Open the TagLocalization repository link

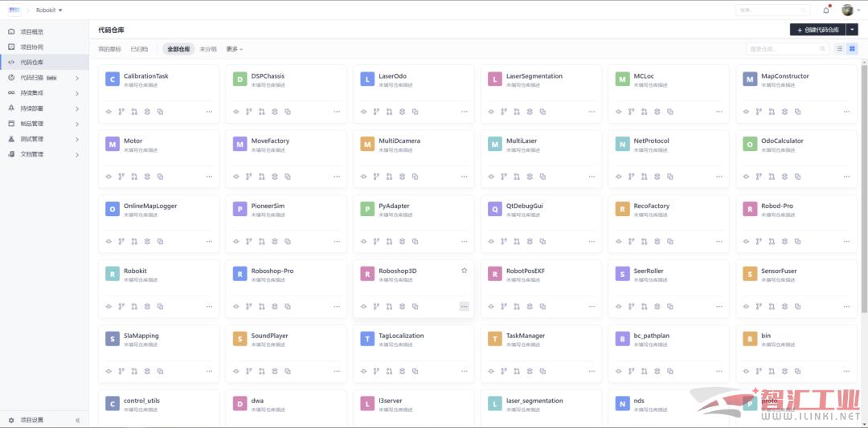[x=401, y=336]
